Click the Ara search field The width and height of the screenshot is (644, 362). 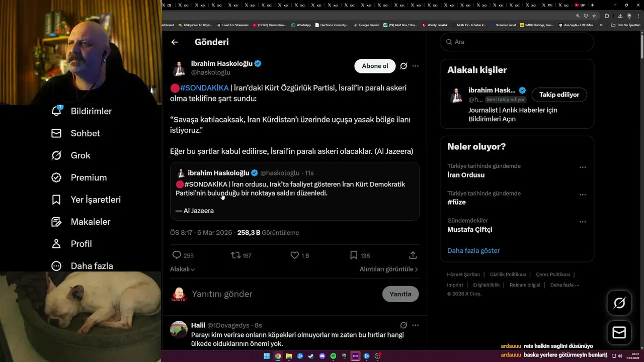click(517, 42)
